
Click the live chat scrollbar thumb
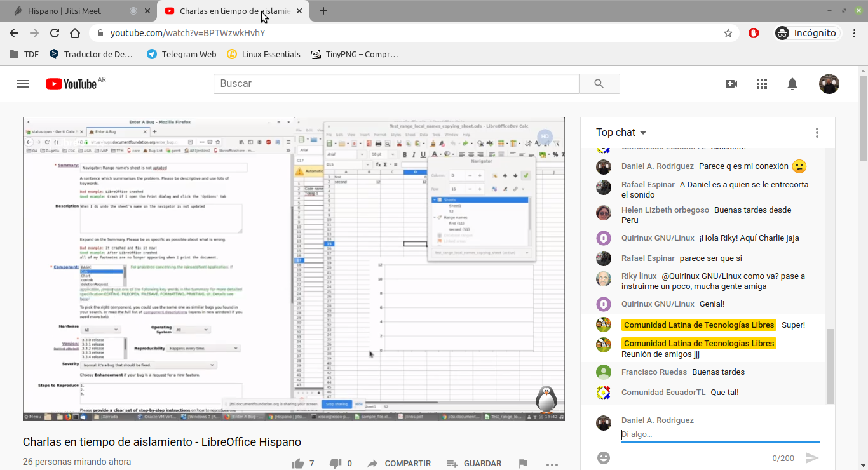(x=830, y=366)
